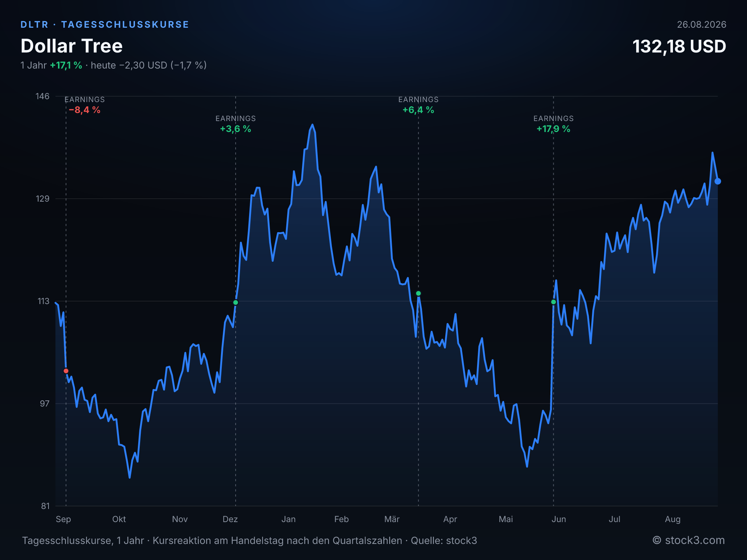The image size is (747, 560).
Task: Click the "+6,4 %" earnings reaction
Action: point(418,110)
